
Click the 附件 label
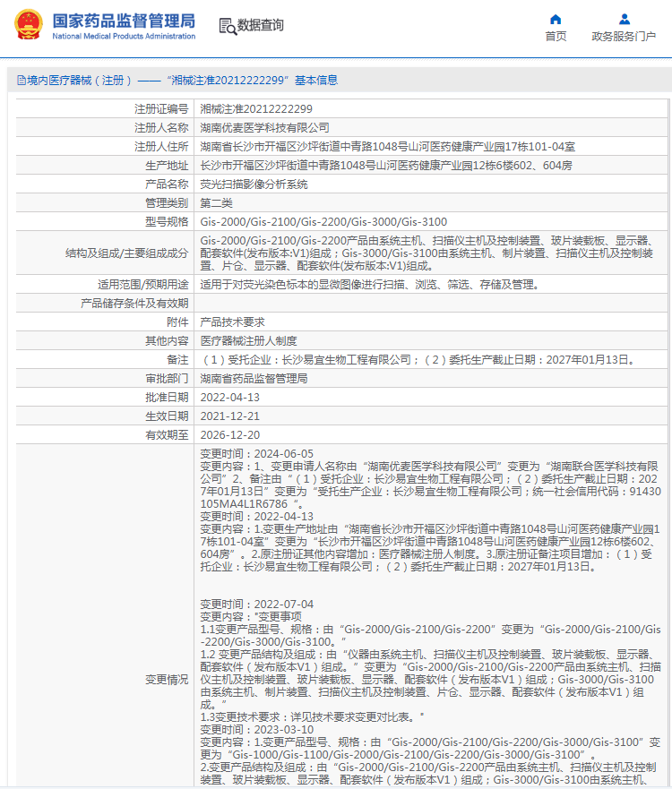click(x=177, y=322)
